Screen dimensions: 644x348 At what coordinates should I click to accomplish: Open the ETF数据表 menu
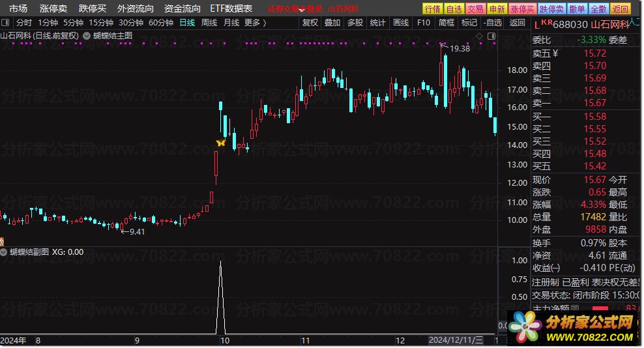coord(231,8)
